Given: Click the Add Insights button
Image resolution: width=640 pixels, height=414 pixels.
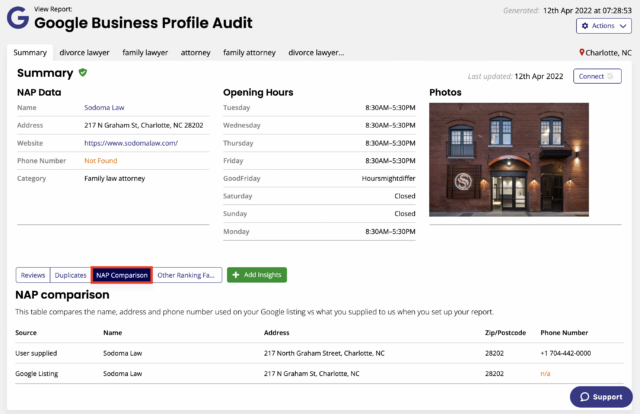Looking at the screenshot, I should click(257, 275).
